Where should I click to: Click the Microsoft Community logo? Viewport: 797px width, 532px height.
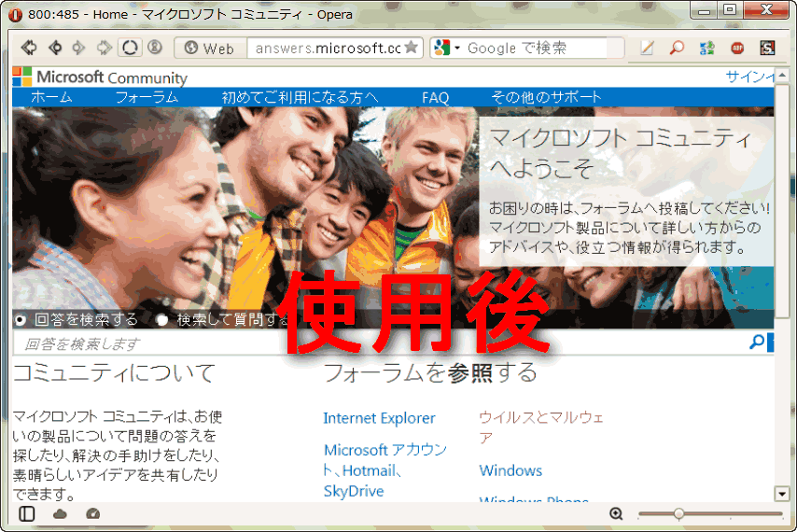point(100,77)
